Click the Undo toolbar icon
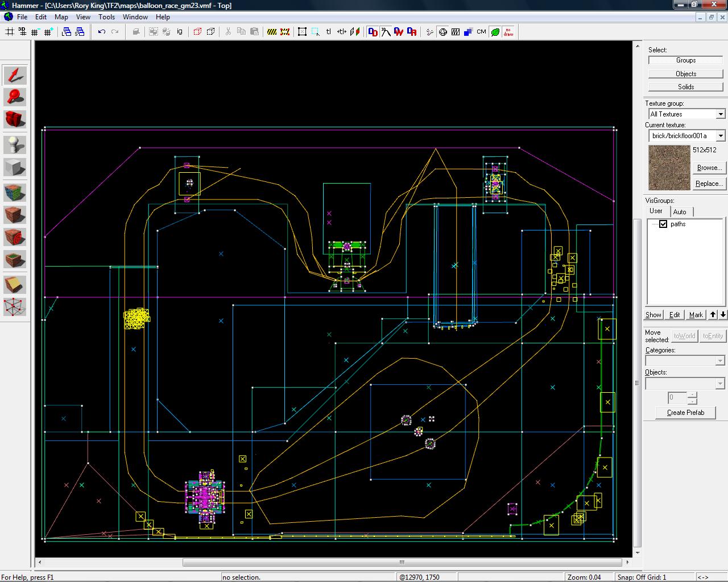Viewport: 728px width, 582px height. pyautogui.click(x=102, y=32)
